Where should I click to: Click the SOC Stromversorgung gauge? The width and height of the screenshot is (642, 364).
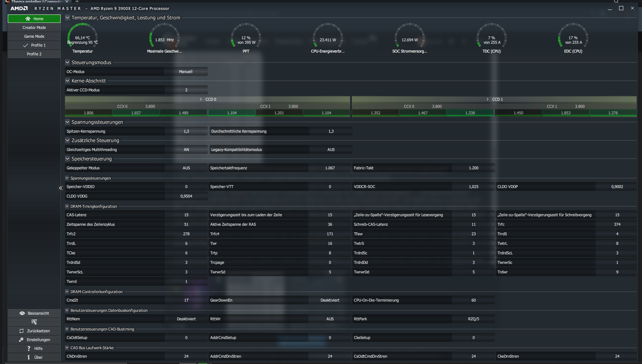(410, 38)
